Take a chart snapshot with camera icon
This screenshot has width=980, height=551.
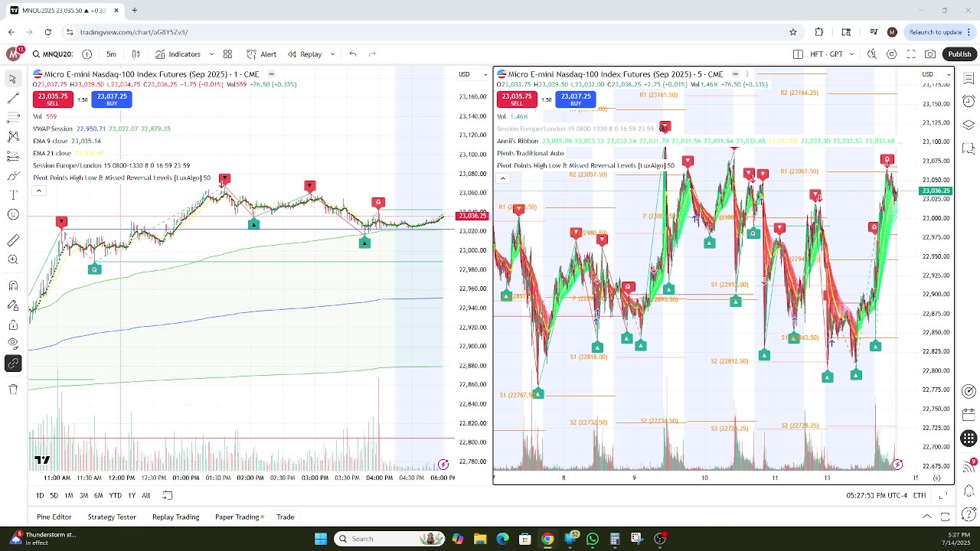930,54
